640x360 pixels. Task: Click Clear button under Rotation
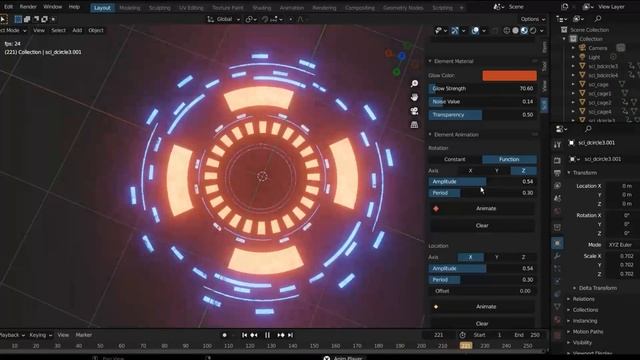482,225
